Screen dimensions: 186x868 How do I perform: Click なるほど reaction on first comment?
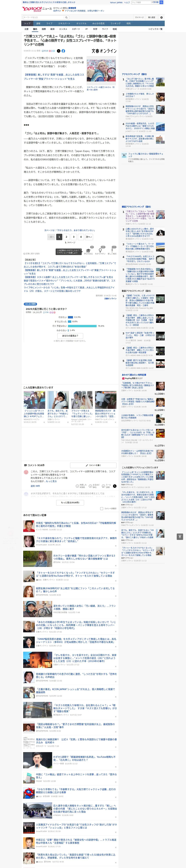[x=94, y=486]
